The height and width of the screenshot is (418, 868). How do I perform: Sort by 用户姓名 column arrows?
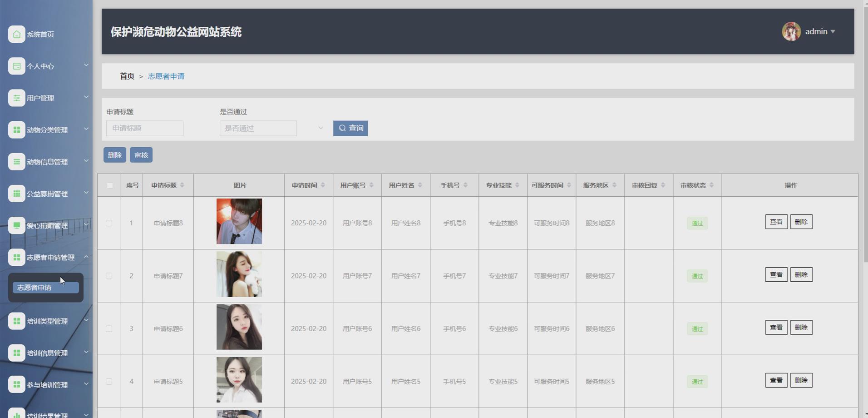coord(420,185)
